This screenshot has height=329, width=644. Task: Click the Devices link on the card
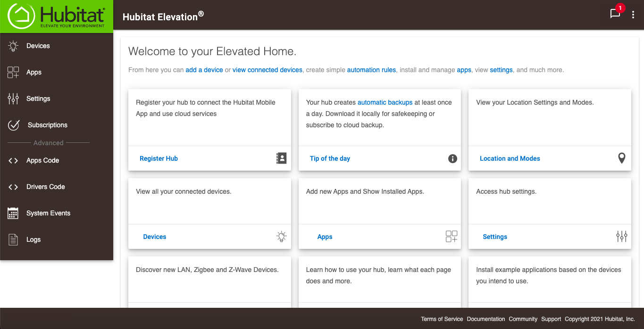155,237
